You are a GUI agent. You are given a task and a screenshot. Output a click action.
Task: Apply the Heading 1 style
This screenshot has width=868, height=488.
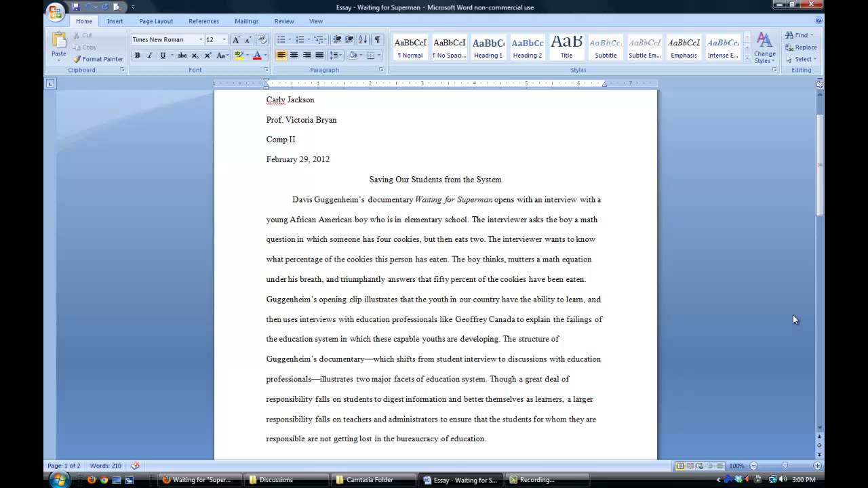point(488,47)
